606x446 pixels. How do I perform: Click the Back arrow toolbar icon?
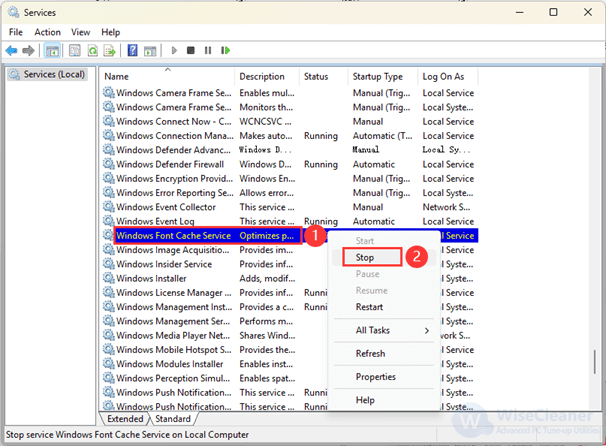tap(12, 51)
